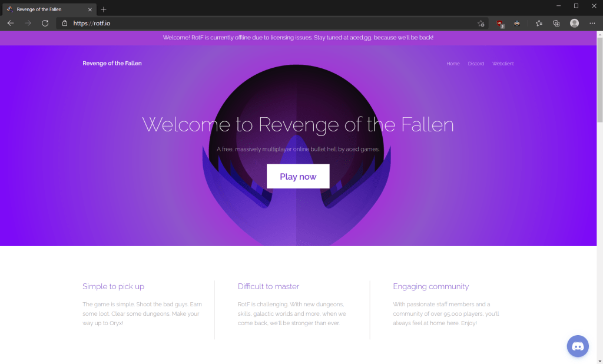Close the Revenge of the Fallen tab
The width and height of the screenshot is (603, 364).
(x=90, y=9)
